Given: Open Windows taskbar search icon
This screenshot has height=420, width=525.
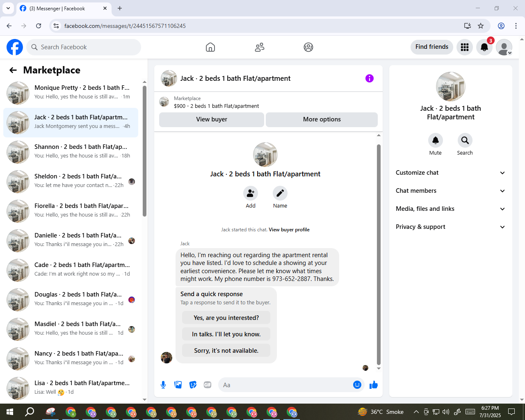Looking at the screenshot, I should click(30, 412).
